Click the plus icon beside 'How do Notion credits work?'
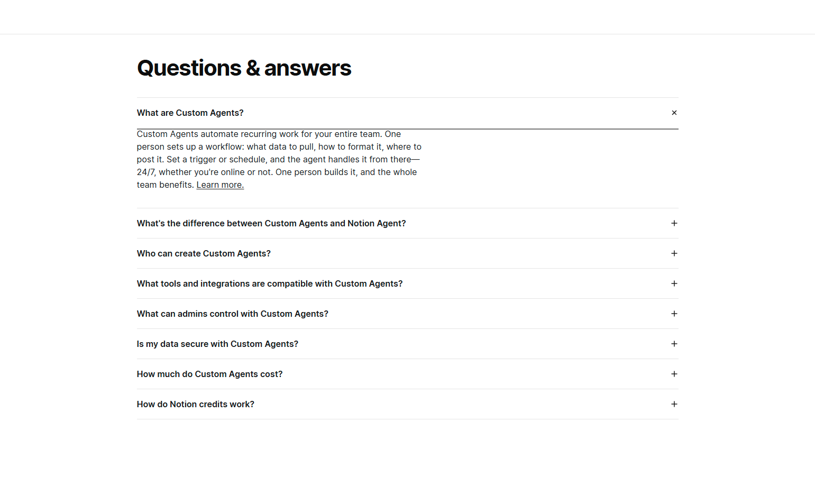This screenshot has width=815, height=504. tap(674, 404)
